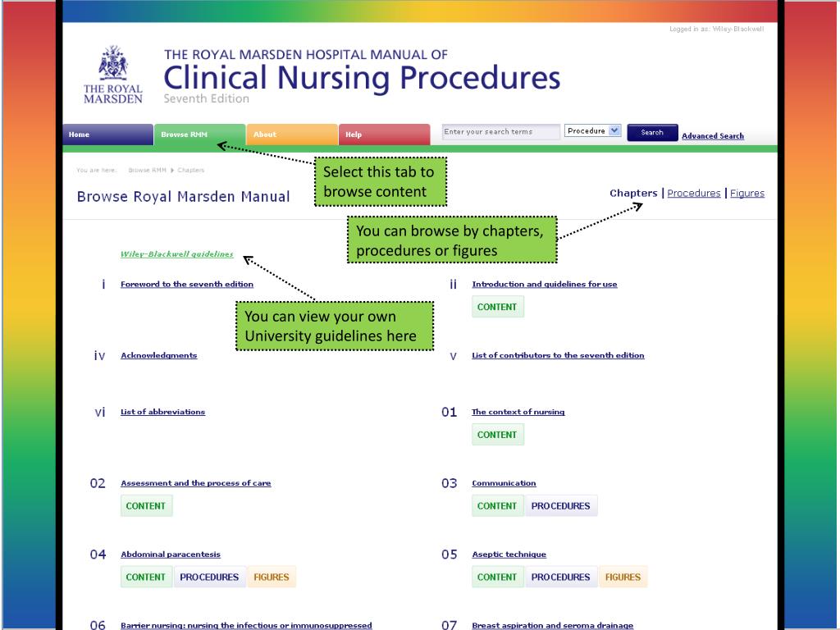840x630 pixels.
Task: Click the 'Browse Royal Marsden Manual' heading
Action: 183,197
